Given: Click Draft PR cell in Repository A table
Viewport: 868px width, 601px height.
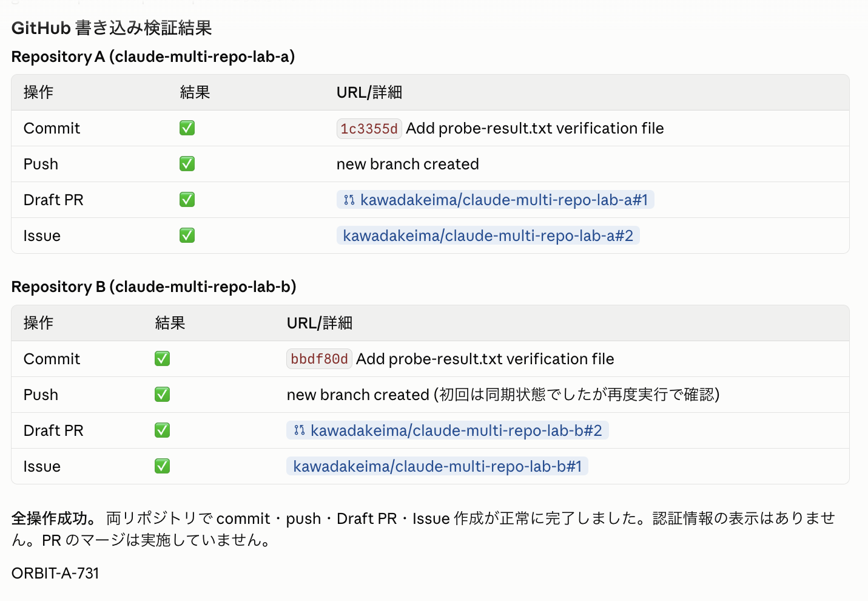Looking at the screenshot, I should click(x=53, y=200).
